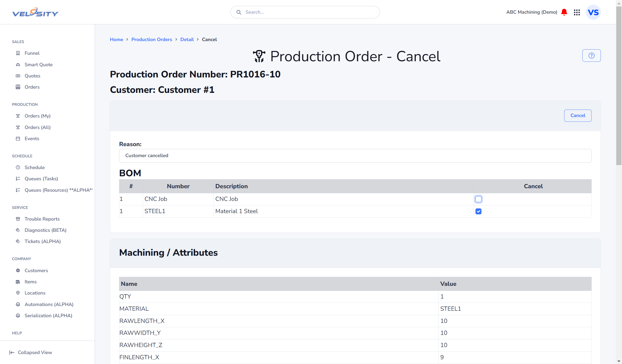Toggle the Collapsed View sidebar button

point(31,352)
